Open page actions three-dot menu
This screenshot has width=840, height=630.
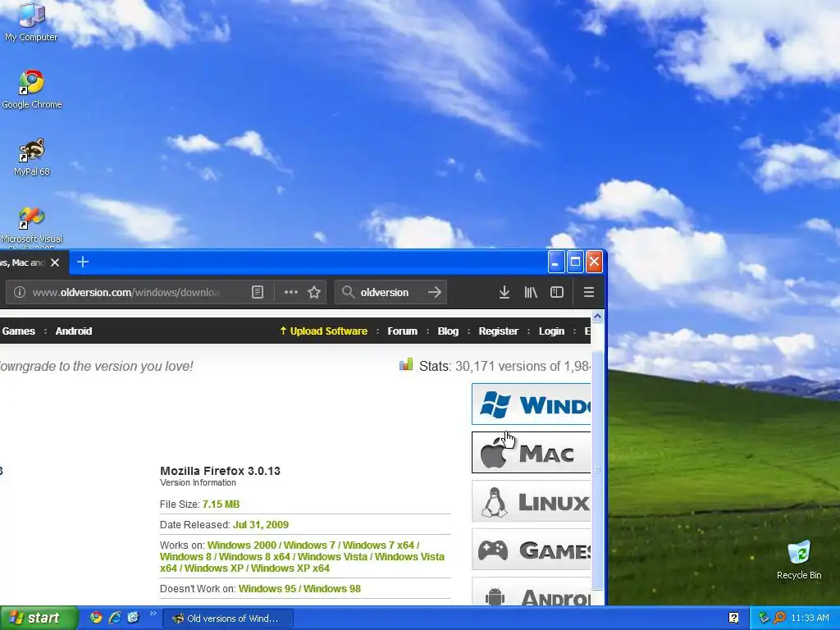pyautogui.click(x=291, y=292)
